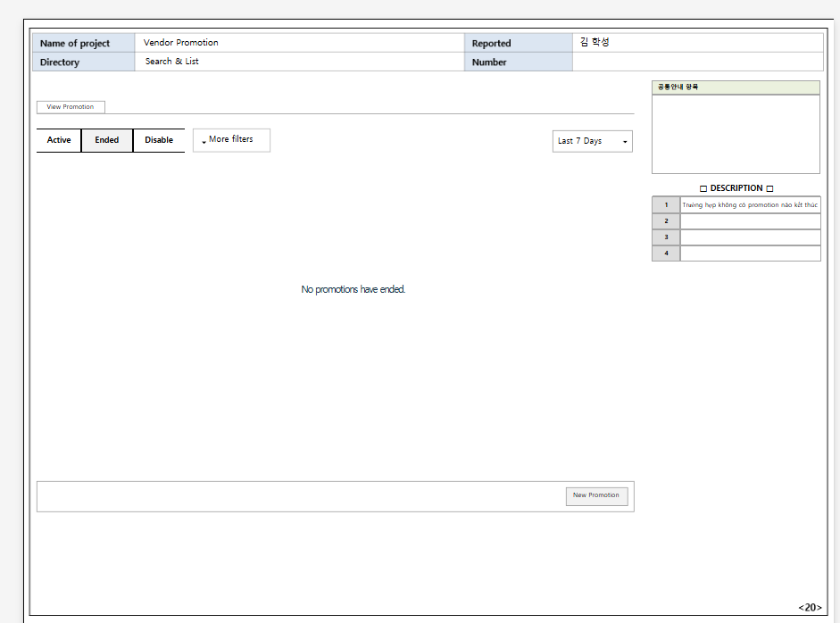Viewport: 840px width, 623px height.
Task: Click the empty description row 2 cell
Action: pyautogui.click(x=750, y=221)
